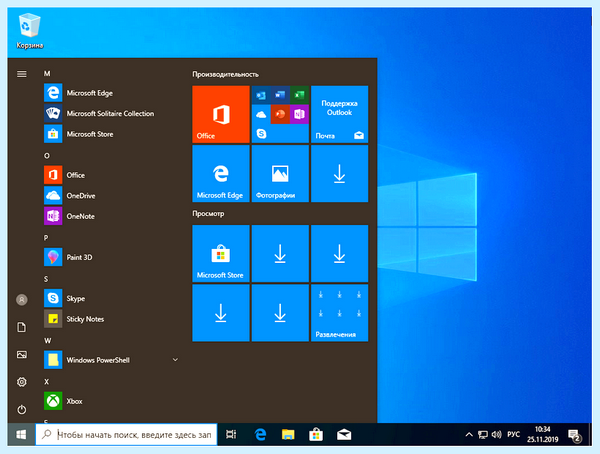Open Outlook from the Office apps tile
This screenshot has height=454, width=600.
coord(261,95)
